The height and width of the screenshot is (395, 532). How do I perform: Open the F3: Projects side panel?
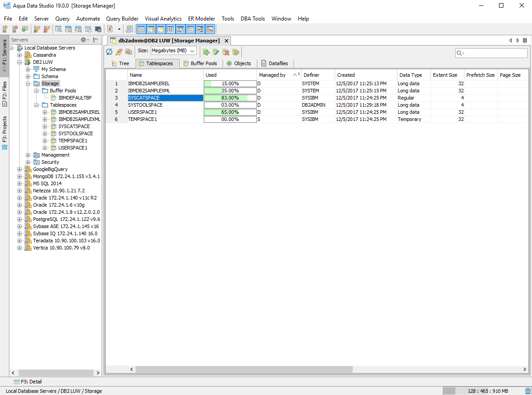coord(4,133)
